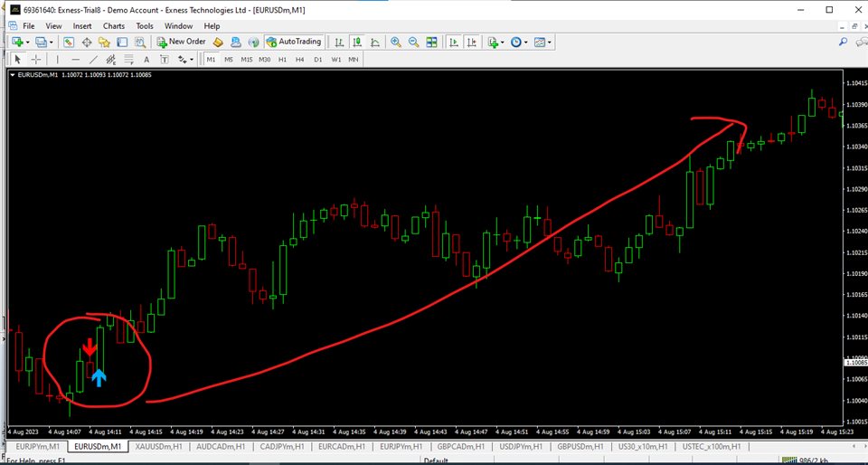This screenshot has width=868, height=465.
Task: Zoom out on the chart
Action: point(413,43)
